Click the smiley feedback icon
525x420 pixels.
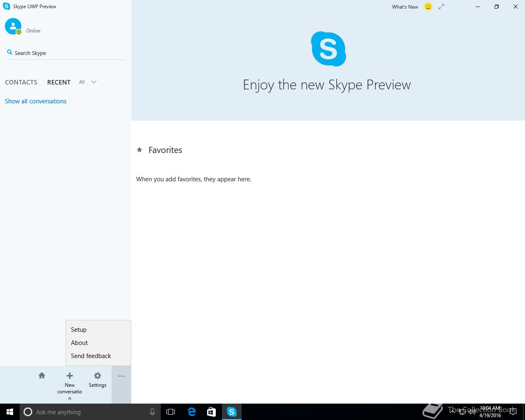pyautogui.click(x=428, y=7)
